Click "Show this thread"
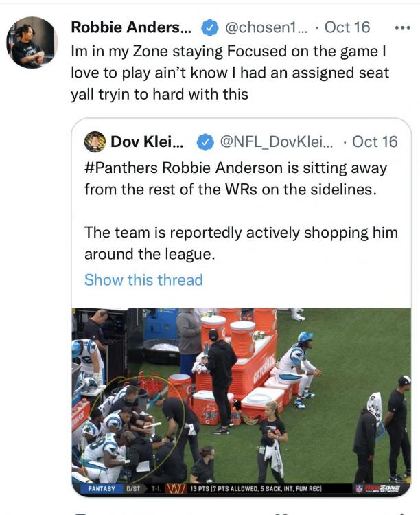420x515 pixels. pos(143,280)
